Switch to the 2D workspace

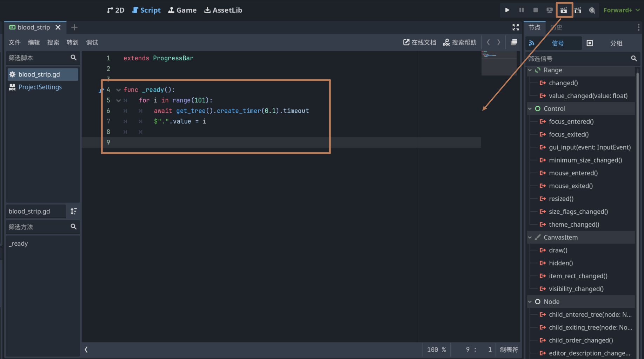[115, 10]
